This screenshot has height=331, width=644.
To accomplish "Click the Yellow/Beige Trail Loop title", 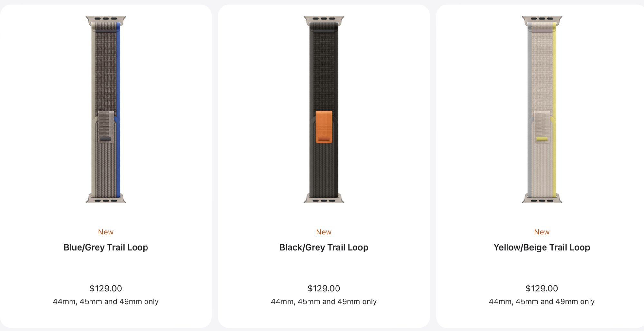I will (x=542, y=247).
